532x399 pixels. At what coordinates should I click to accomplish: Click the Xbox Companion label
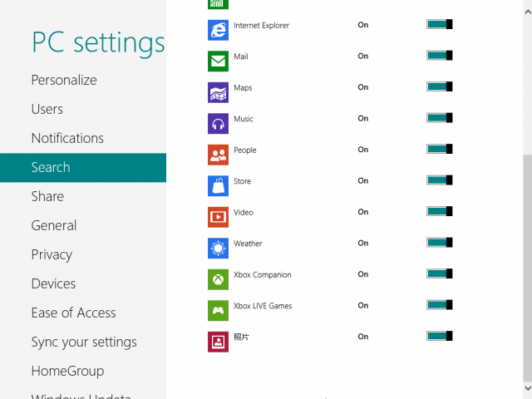click(x=263, y=275)
